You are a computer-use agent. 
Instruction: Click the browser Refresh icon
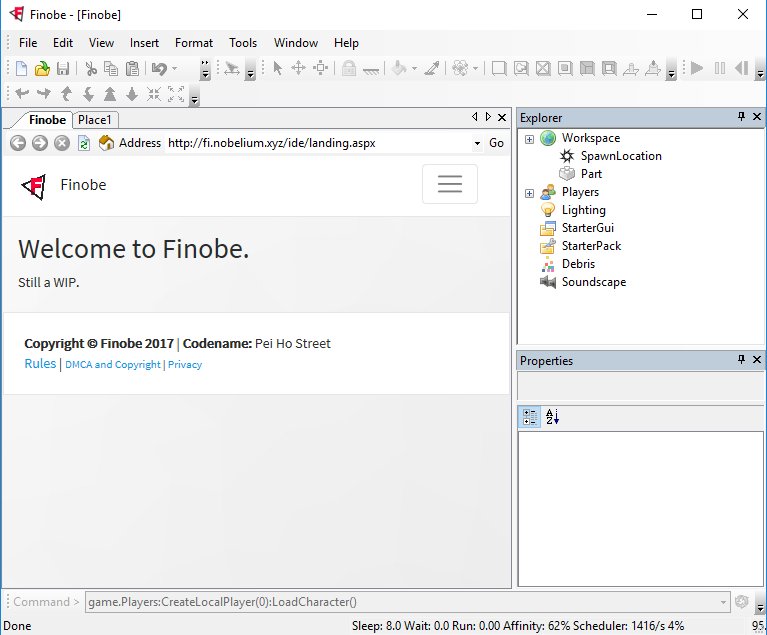(x=84, y=143)
